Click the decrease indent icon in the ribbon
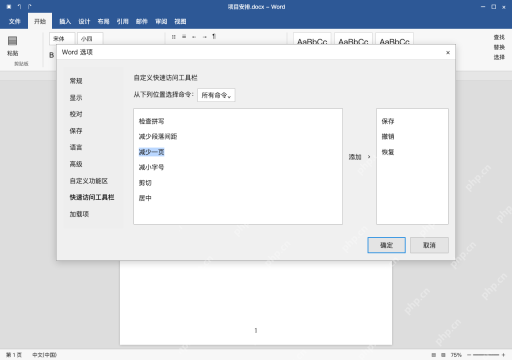 [x=194, y=37]
